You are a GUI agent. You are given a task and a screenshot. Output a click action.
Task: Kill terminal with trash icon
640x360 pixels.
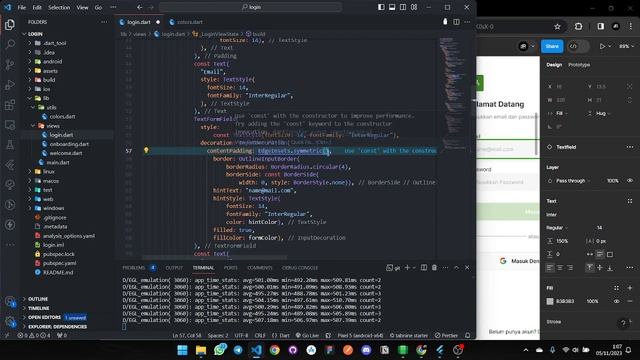click(x=434, y=268)
